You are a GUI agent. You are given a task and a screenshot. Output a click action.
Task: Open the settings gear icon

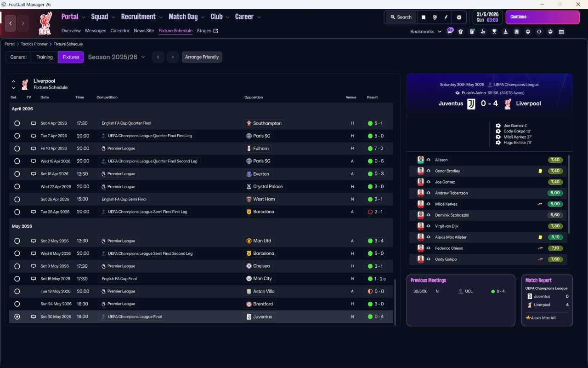(459, 17)
